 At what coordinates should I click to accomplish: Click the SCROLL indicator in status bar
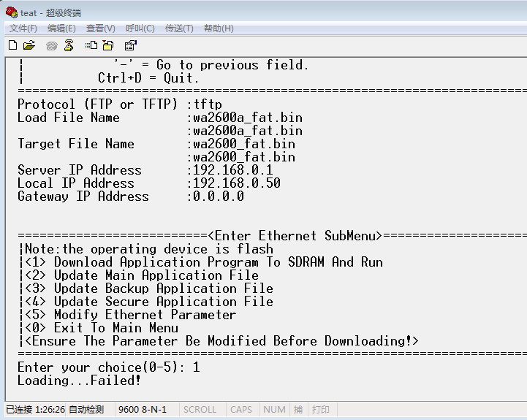point(200,410)
